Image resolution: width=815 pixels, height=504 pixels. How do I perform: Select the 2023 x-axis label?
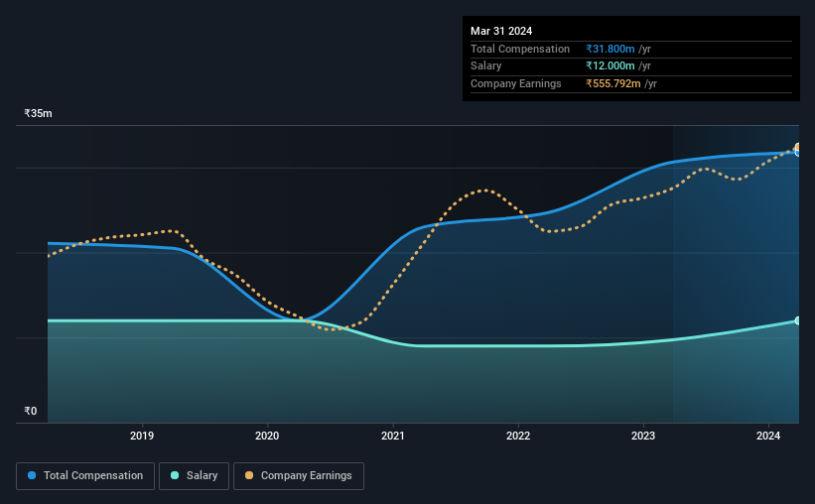point(643,436)
